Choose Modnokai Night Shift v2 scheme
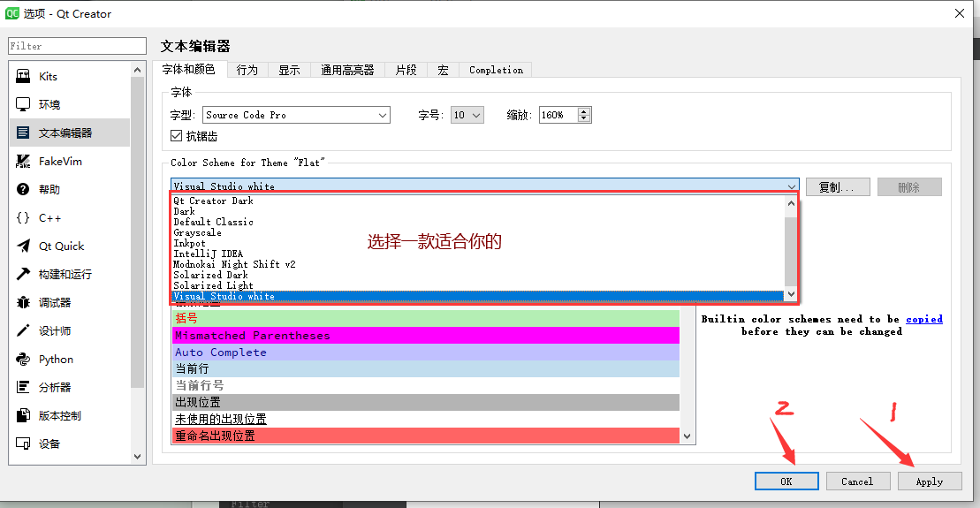The height and width of the screenshot is (508, 980). tap(478, 264)
